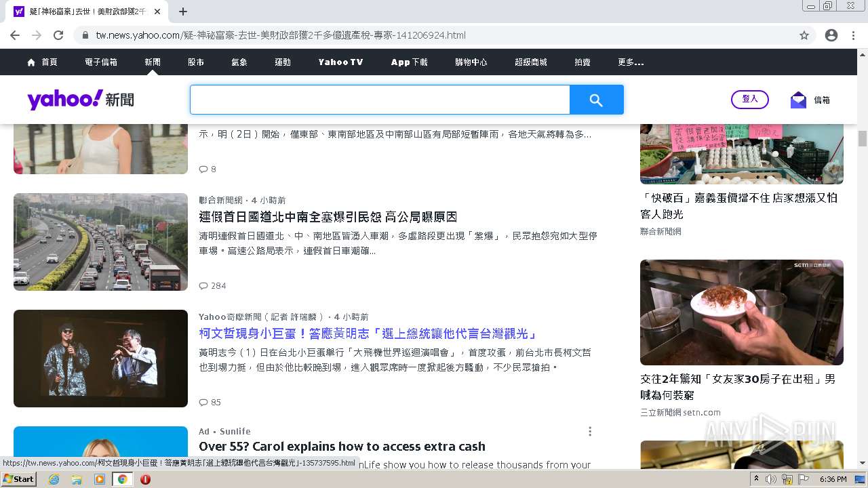Open comments icon showing 8
Image resolution: width=868 pixels, height=488 pixels.
point(203,169)
